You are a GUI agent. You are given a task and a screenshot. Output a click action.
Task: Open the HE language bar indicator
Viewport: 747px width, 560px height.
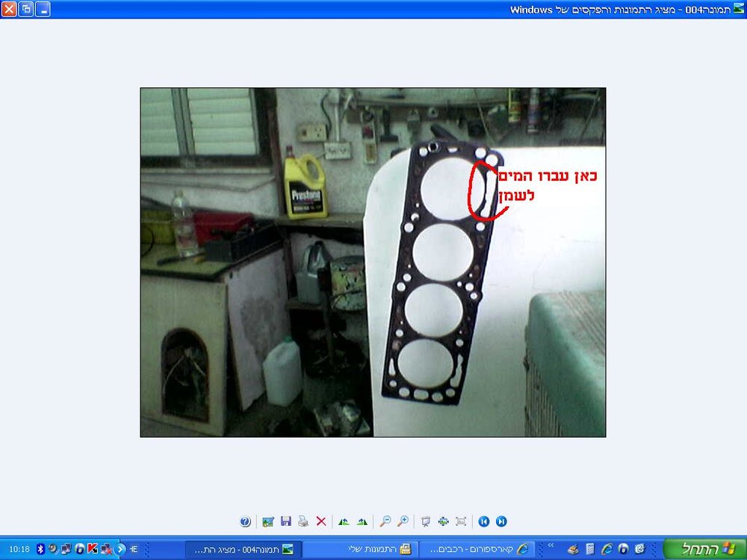134,549
